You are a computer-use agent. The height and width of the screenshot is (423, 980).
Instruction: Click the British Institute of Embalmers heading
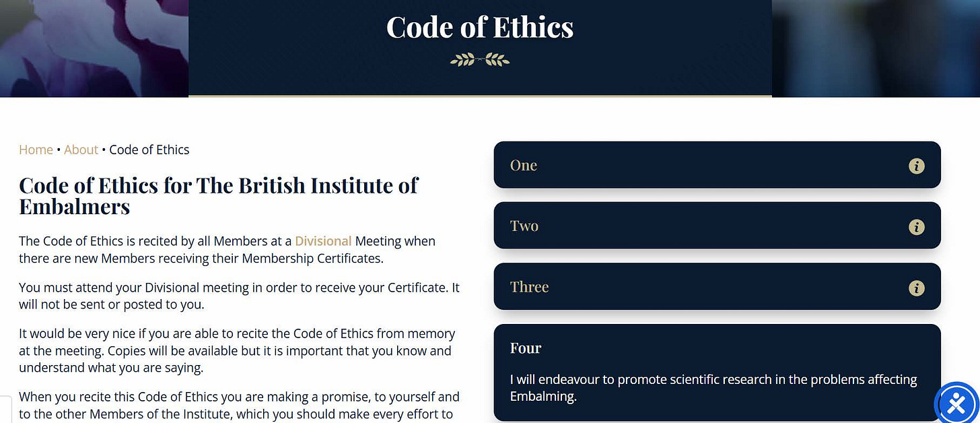219,195
